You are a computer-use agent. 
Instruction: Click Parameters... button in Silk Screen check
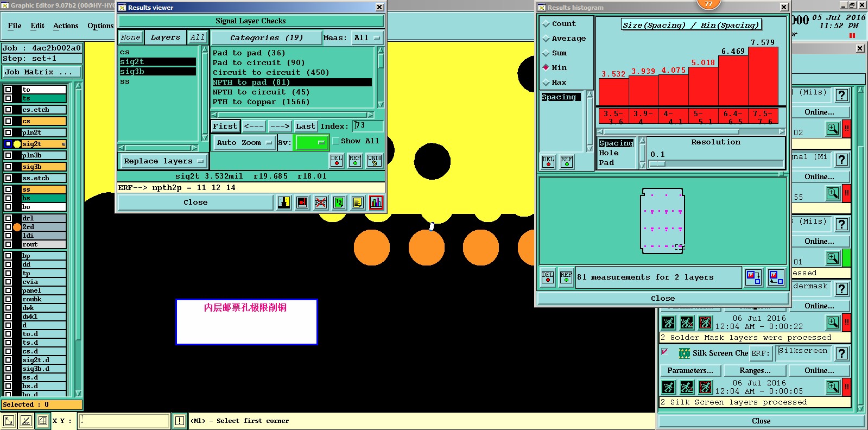[x=690, y=371]
